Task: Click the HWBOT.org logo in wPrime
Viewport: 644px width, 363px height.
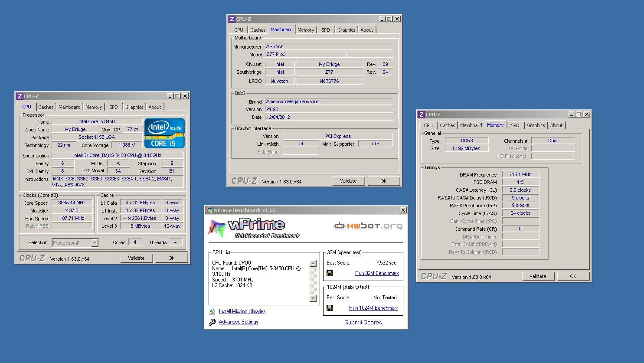Action: tap(368, 226)
